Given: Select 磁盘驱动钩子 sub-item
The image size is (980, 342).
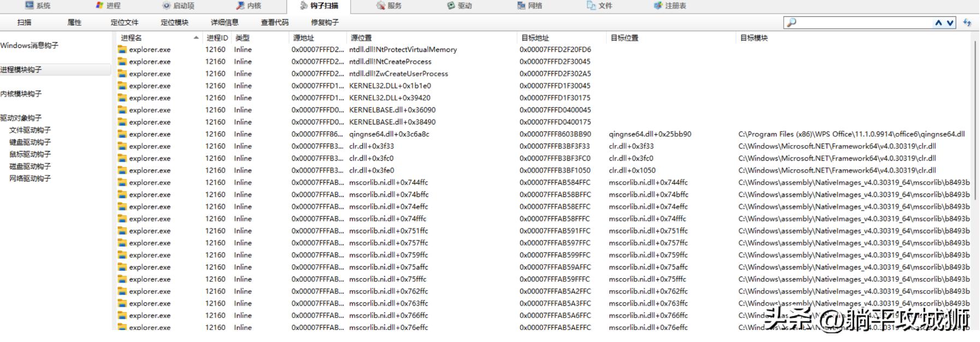Looking at the screenshot, I should point(30,166).
